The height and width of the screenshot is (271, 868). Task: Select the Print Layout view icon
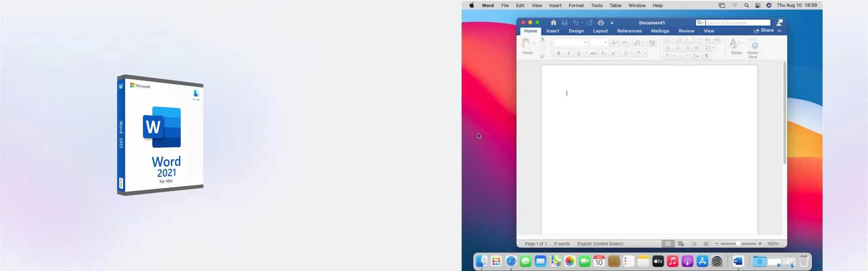(668, 243)
